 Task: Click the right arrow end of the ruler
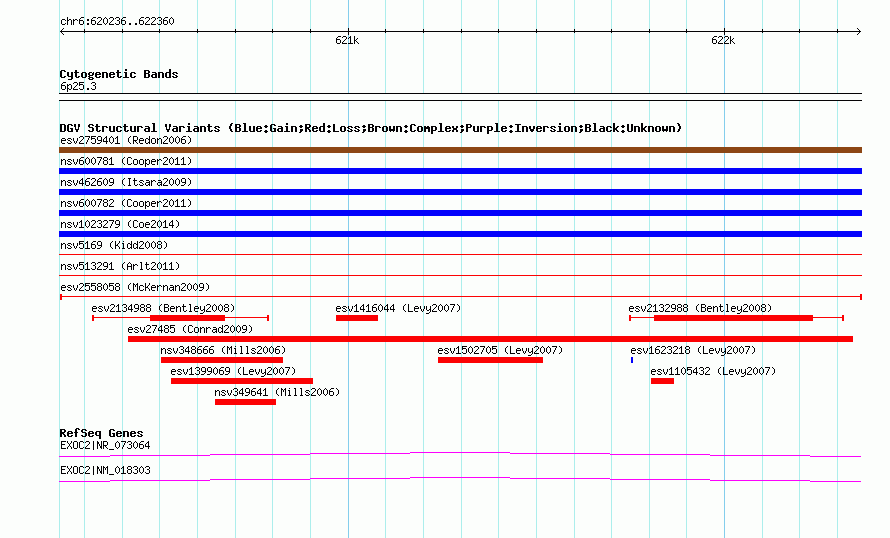pyautogui.click(x=858, y=32)
